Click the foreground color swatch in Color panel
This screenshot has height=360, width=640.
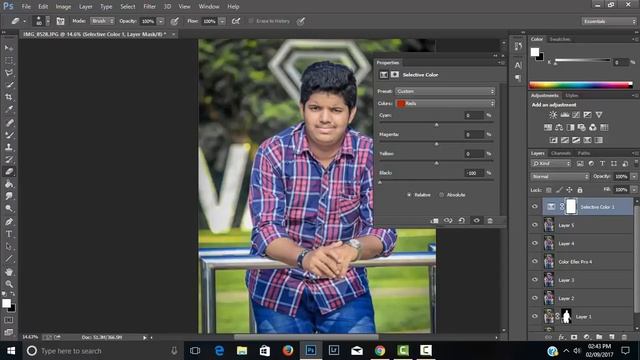(535, 52)
